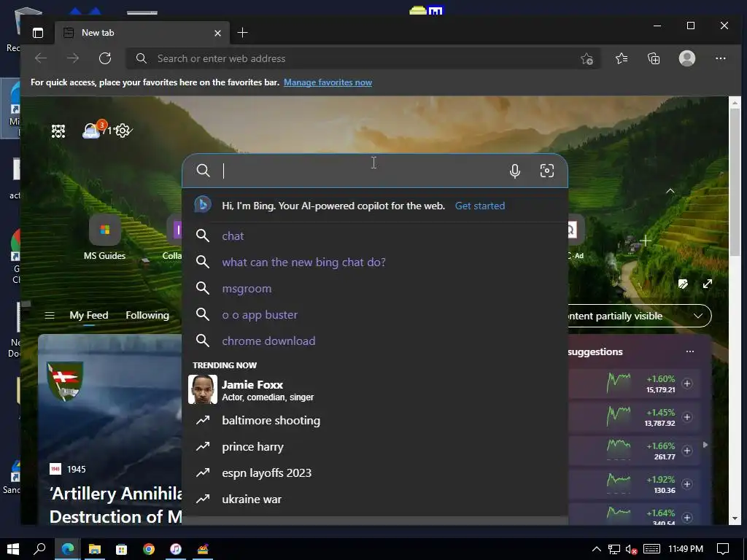This screenshot has height=560, width=747.
Task: Click the muted volume tray icon
Action: (x=631, y=550)
